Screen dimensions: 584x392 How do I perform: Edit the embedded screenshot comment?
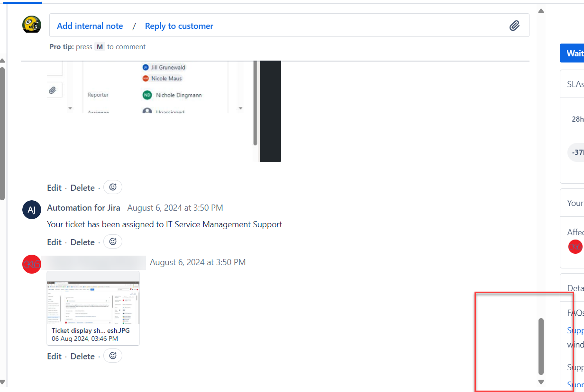coord(54,187)
